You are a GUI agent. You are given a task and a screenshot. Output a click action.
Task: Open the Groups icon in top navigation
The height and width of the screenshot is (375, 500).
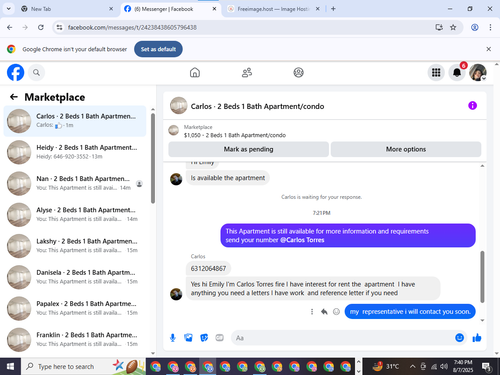tap(298, 72)
